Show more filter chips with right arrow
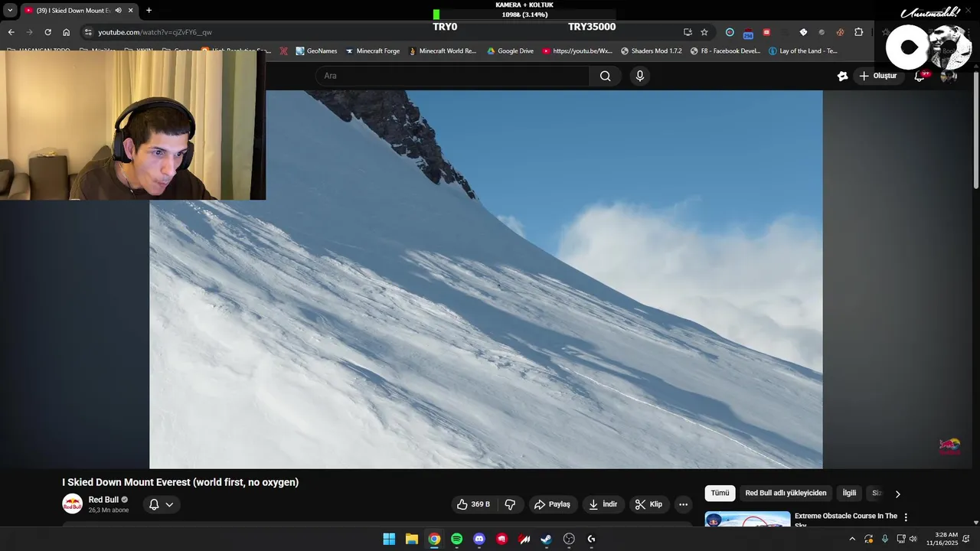980x551 pixels. click(x=898, y=494)
